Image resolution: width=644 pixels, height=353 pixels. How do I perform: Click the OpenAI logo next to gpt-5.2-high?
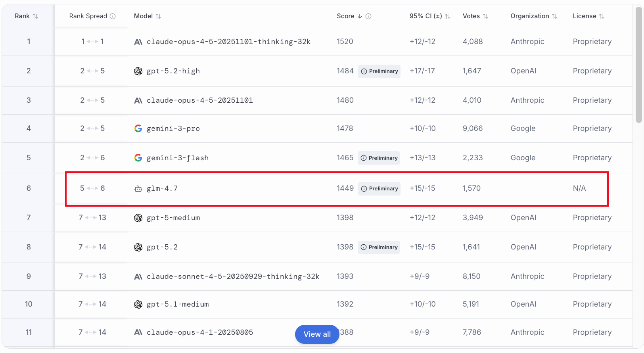[138, 71]
